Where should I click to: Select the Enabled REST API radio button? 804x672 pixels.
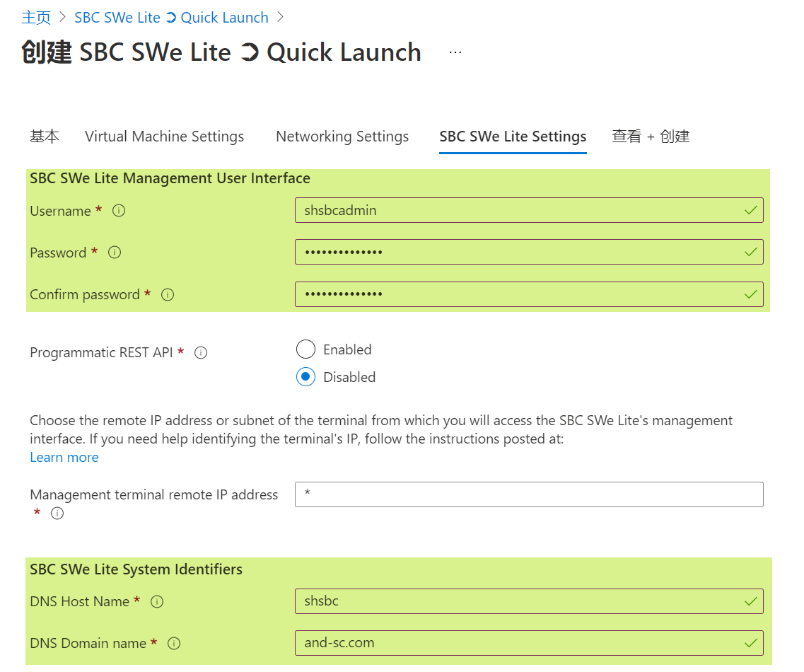click(x=305, y=349)
